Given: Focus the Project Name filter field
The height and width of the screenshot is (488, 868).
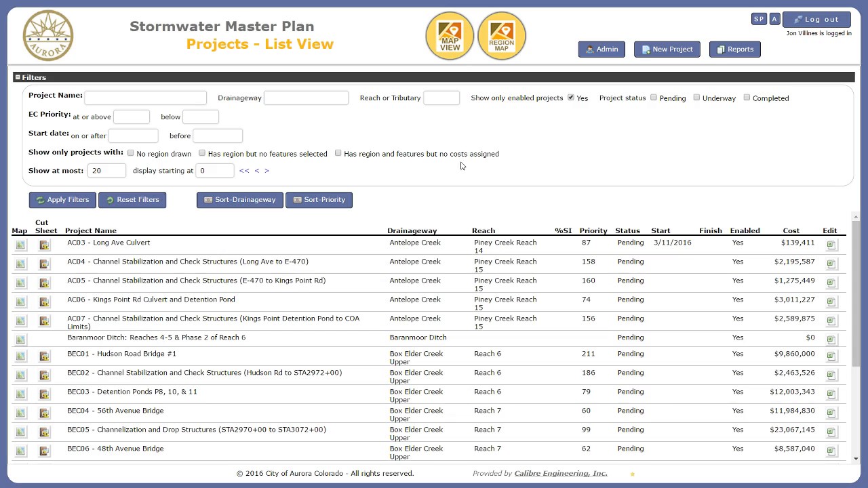Looking at the screenshot, I should 146,98.
